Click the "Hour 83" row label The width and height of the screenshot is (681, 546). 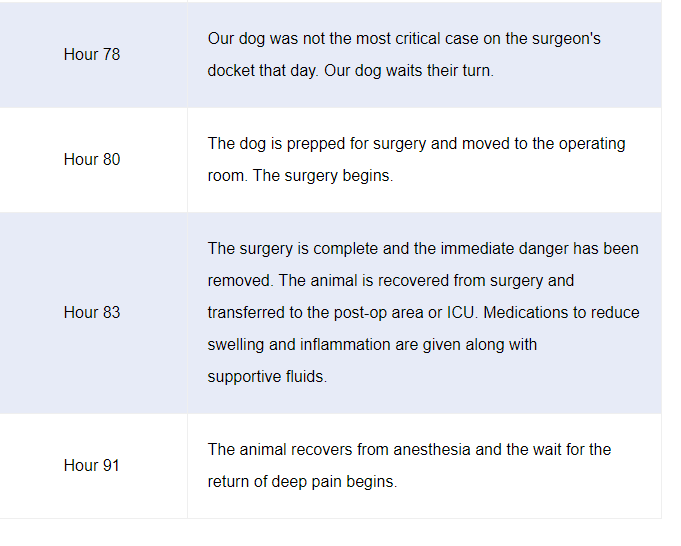pyautogui.click(x=92, y=313)
